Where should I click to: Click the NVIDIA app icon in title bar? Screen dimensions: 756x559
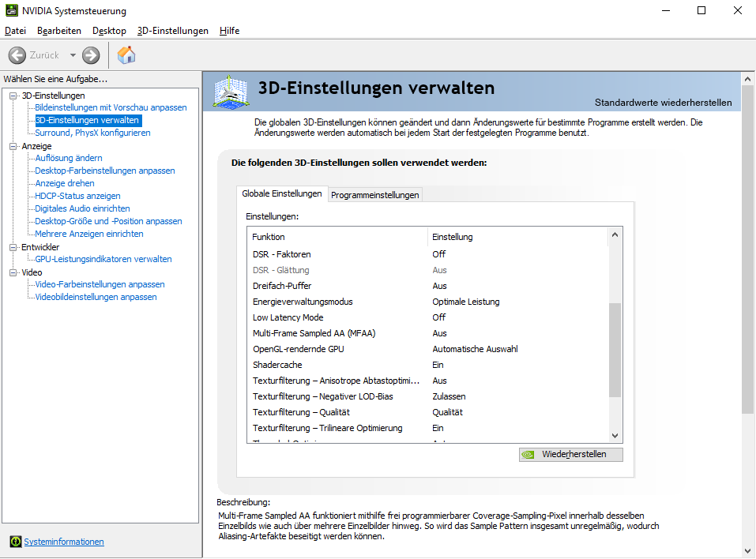click(x=12, y=10)
